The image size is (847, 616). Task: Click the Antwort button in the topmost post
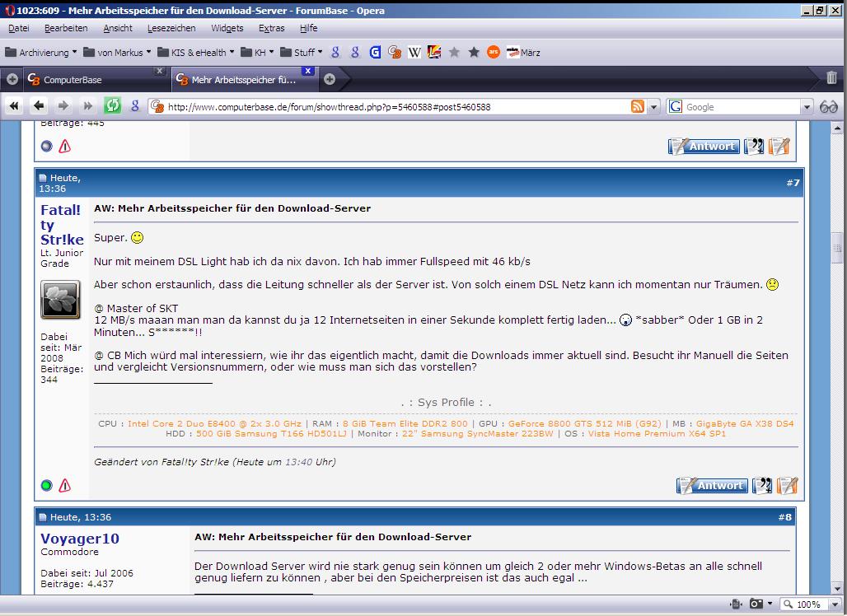pyautogui.click(x=704, y=146)
